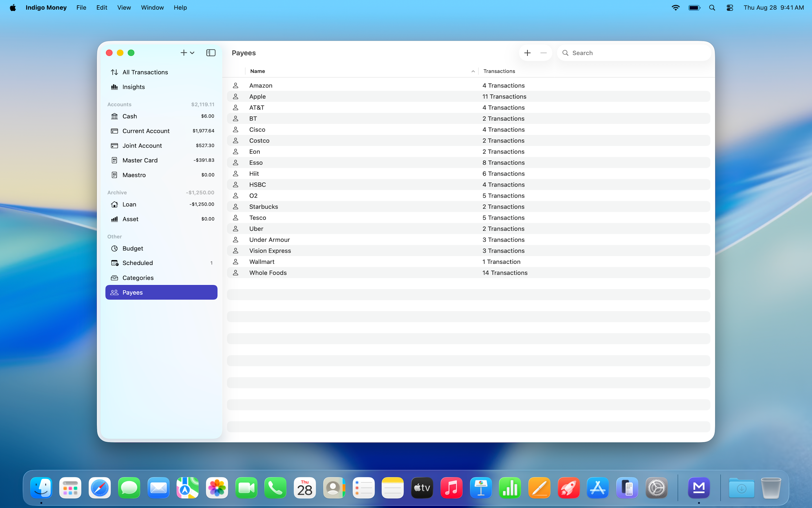Screen dimensions: 812x508
Task: Select the Whole Foods payee row
Action: pos(468,273)
